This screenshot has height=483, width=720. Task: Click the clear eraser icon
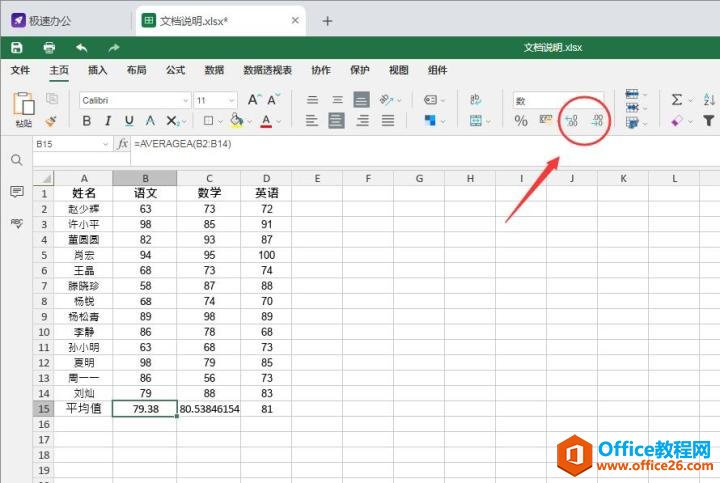[x=676, y=121]
